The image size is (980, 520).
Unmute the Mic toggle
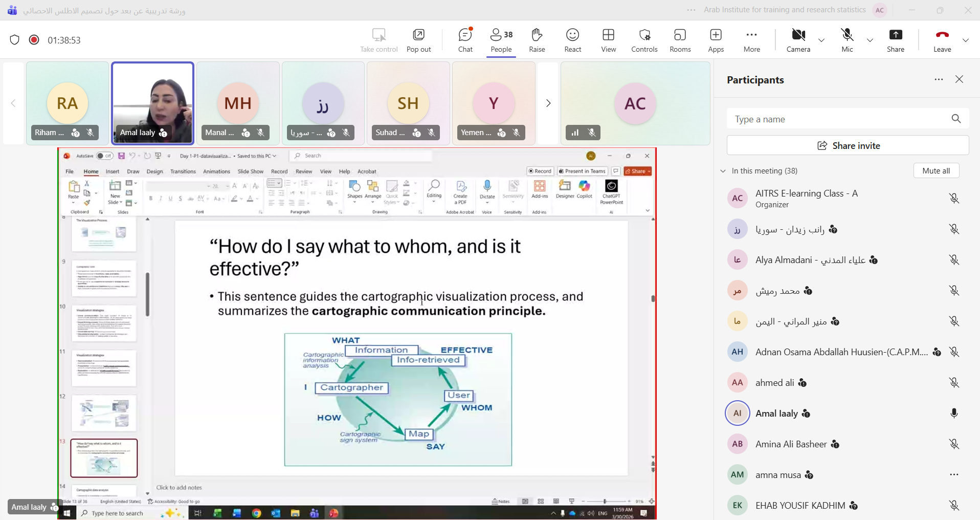pos(847,40)
